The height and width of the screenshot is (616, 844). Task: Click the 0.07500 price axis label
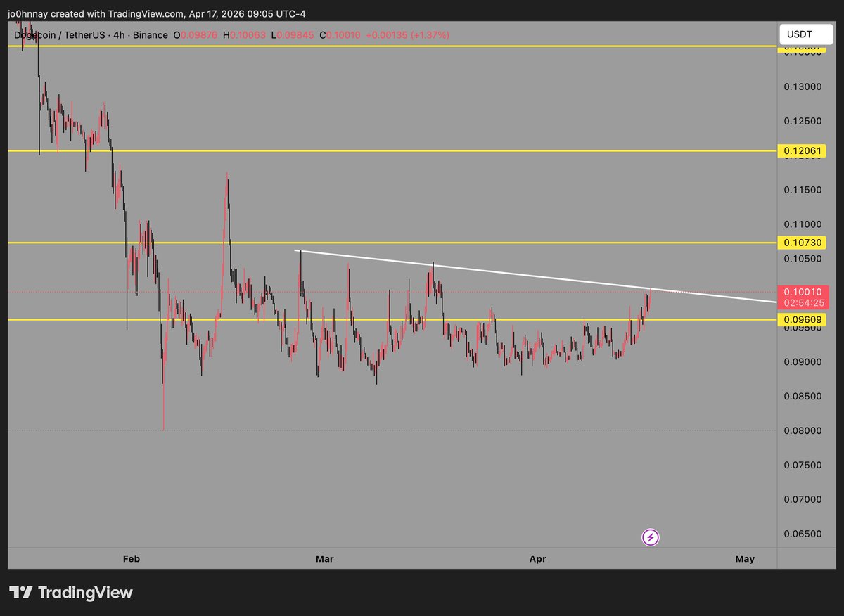point(804,465)
